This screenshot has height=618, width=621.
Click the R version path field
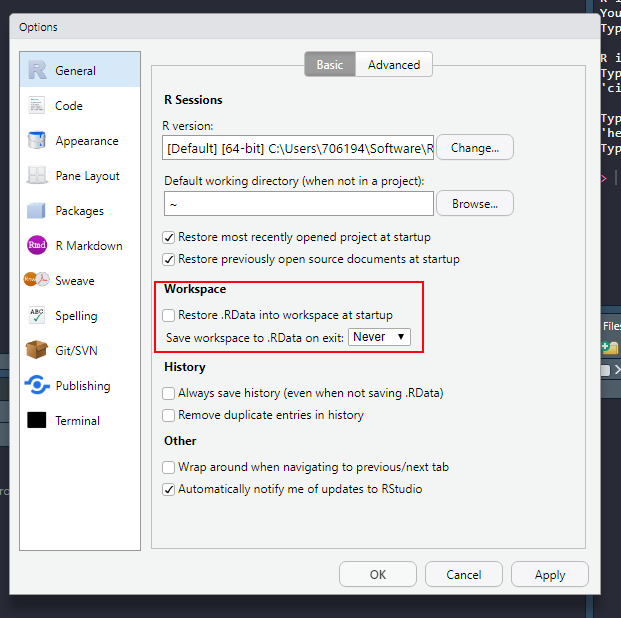tap(298, 147)
